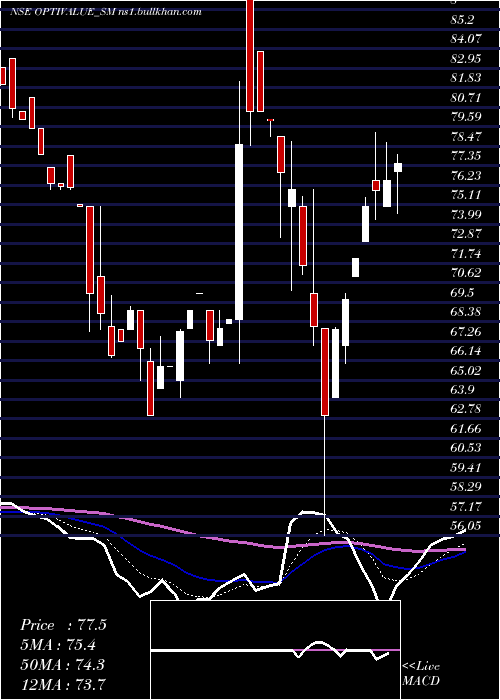Click the 78.47 price label
The height and width of the screenshot is (700, 500).
tap(466, 137)
